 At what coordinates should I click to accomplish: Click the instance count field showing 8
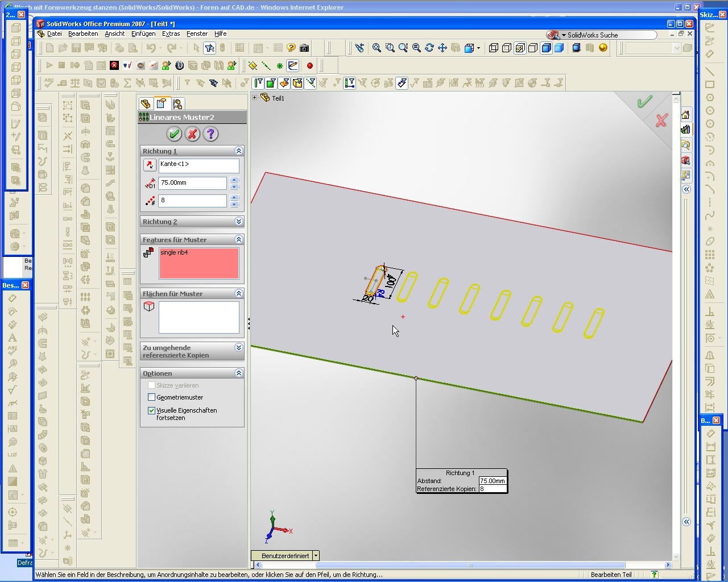192,201
